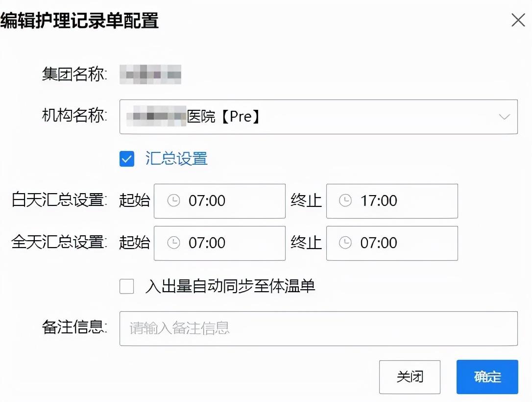
Task: Click the clock icon in 全天汇总设置 终止 field
Action: tap(345, 243)
